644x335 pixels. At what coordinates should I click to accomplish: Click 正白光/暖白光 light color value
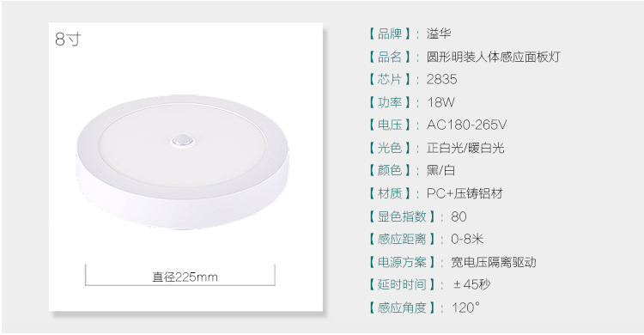[465, 148]
